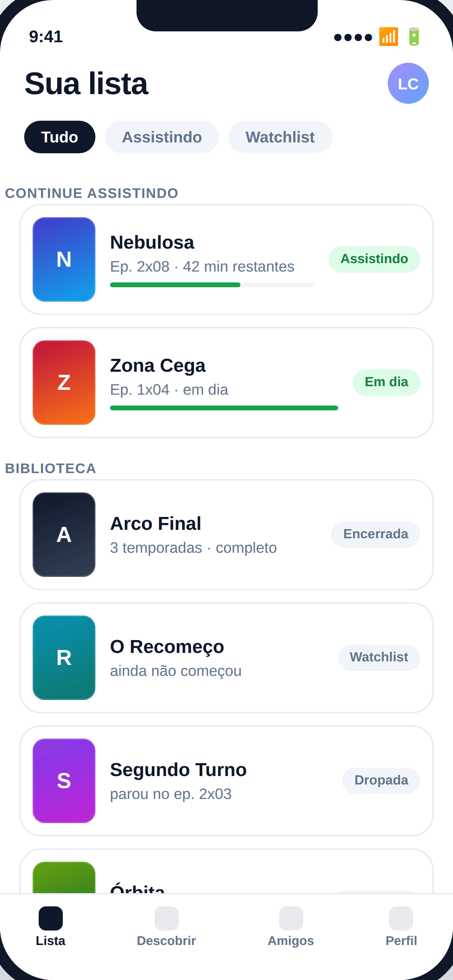
Task: Select the Tudo filter chip
Action: 60,137
